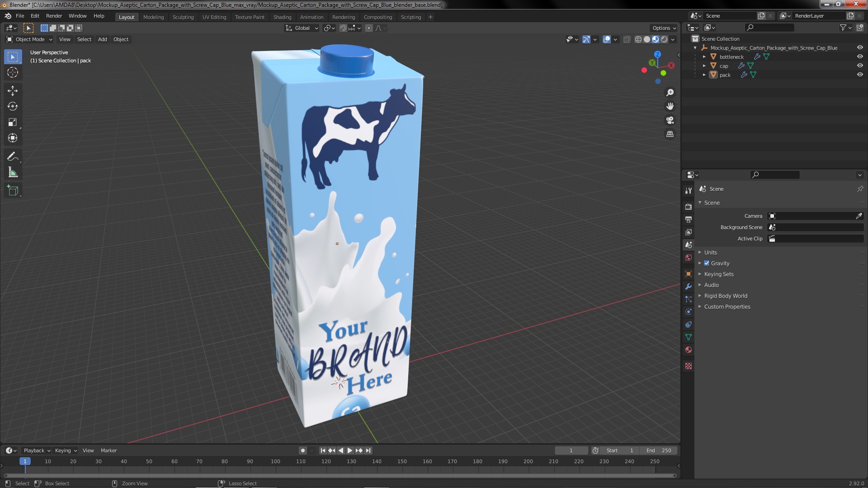Hide the pack object in outliner
Image resolution: width=868 pixels, height=488 pixels.
(x=860, y=75)
